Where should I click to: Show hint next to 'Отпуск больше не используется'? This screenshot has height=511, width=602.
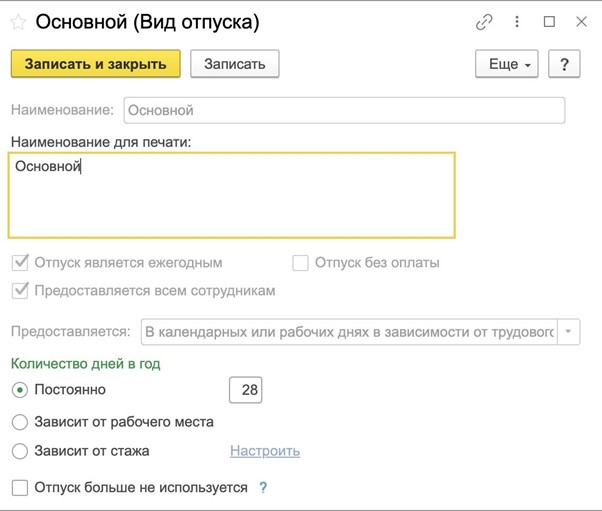click(264, 488)
